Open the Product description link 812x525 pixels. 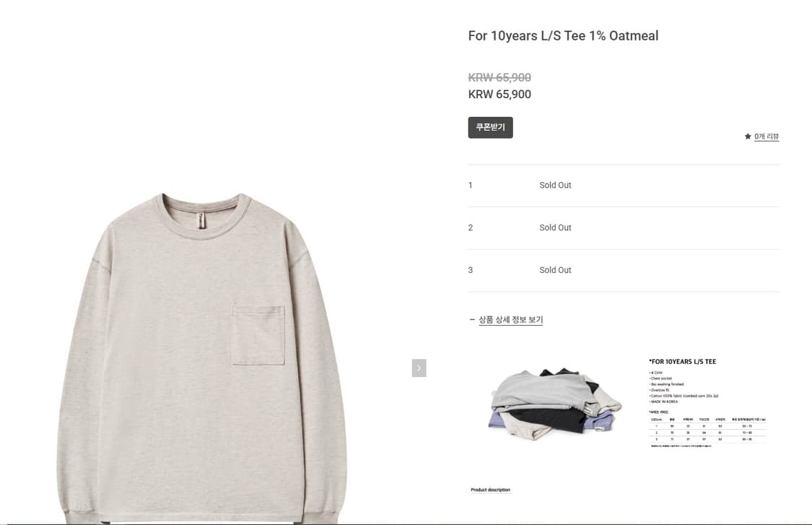490,490
